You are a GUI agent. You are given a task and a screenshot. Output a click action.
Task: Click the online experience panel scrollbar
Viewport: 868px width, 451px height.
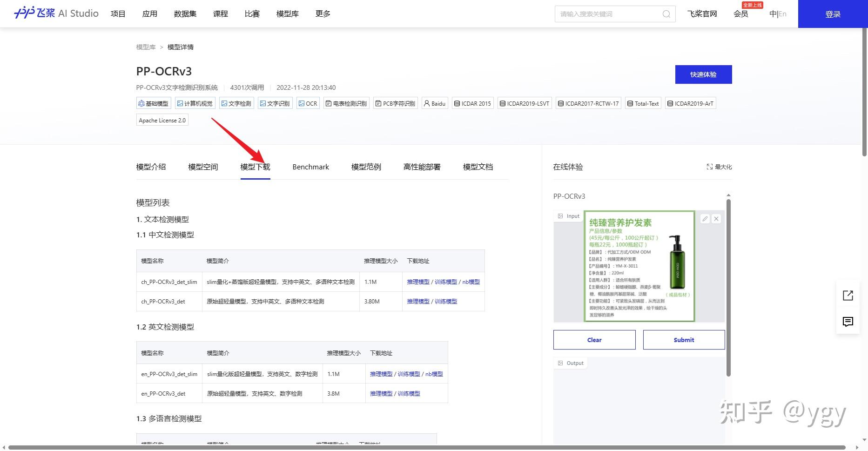coord(728,288)
